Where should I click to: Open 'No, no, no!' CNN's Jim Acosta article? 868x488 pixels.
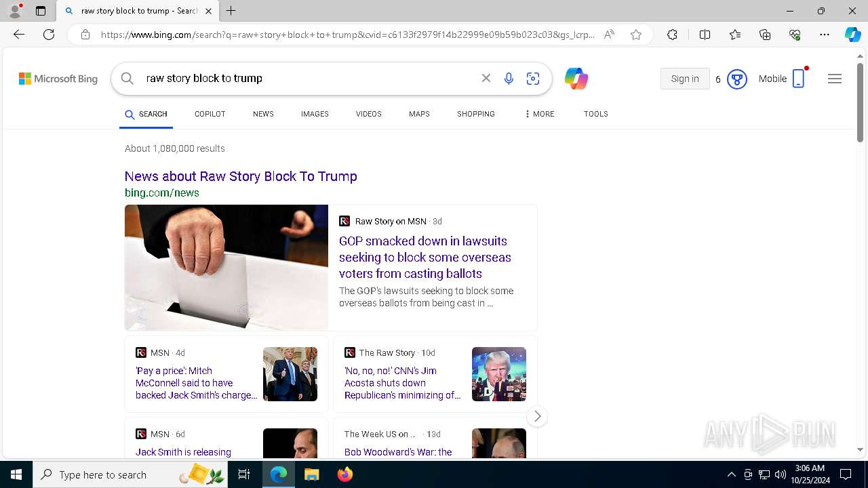tap(403, 383)
